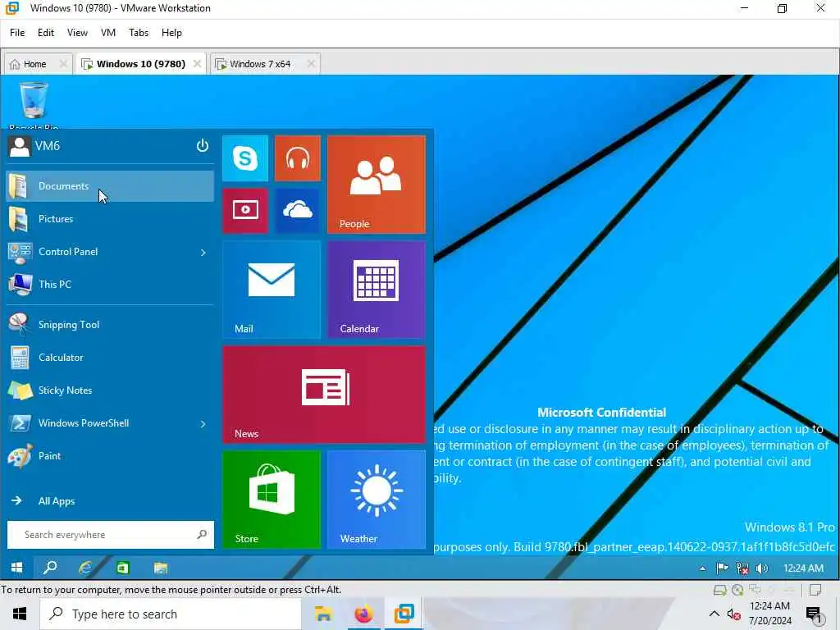Image resolution: width=840 pixels, height=630 pixels.
Task: Open File Explorer on host taskbar
Action: 323,614
